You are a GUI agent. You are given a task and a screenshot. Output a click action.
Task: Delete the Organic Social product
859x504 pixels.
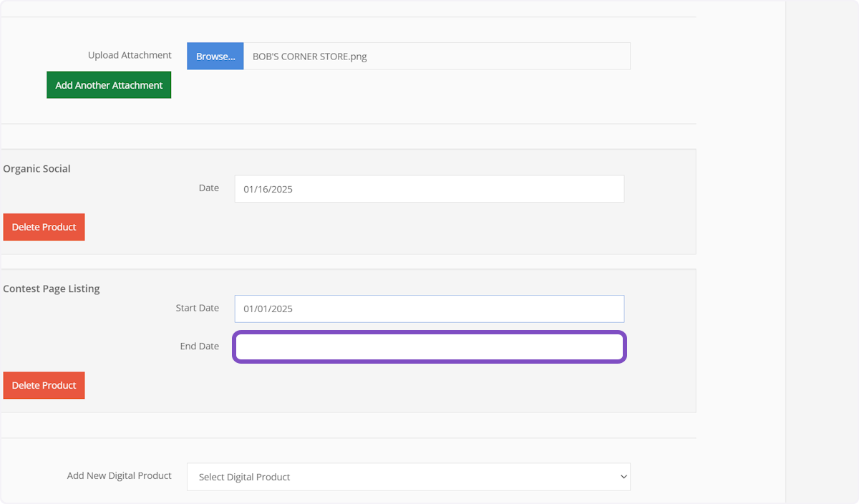pyautogui.click(x=44, y=227)
